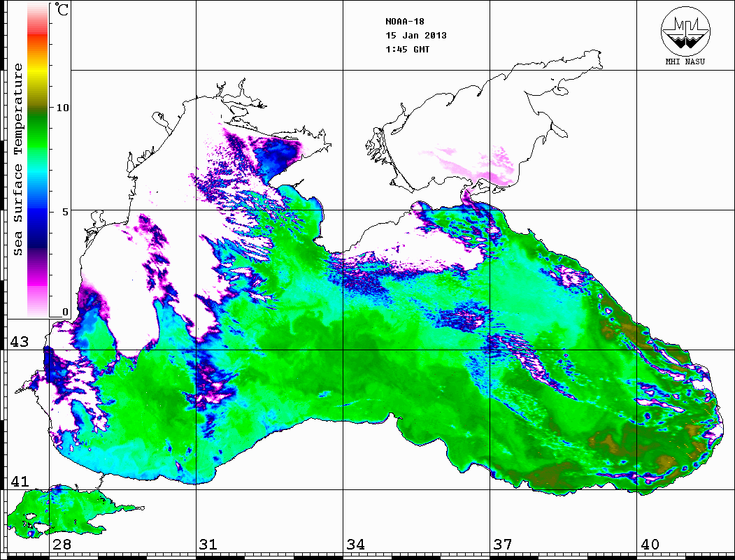Screen dimensions: 735x560
Task: Select the 'NOAA-18' satellite label
Action: 405,22
